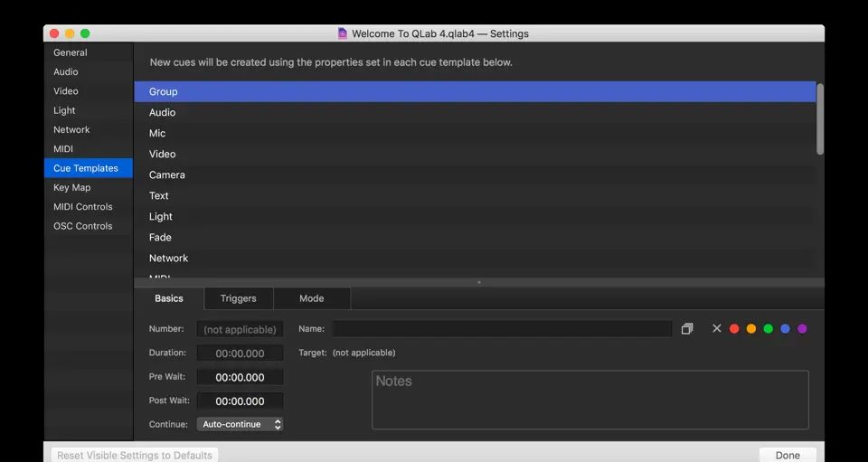The height and width of the screenshot is (462, 868).
Task: Click the Duration time field
Action: coord(240,353)
